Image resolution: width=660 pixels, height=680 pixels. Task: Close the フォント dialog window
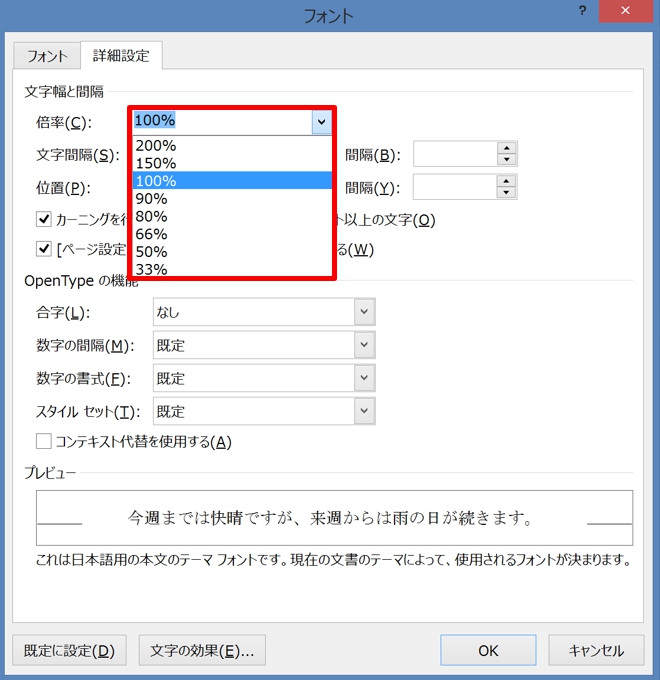(625, 10)
